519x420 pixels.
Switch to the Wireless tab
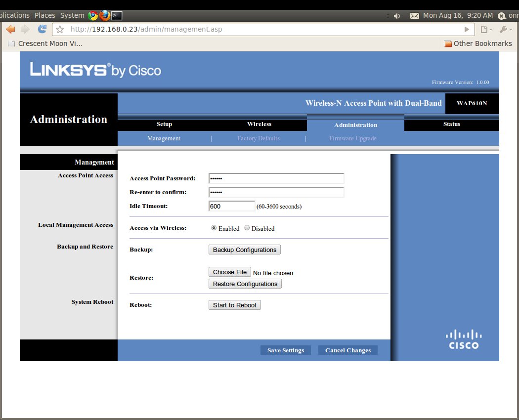coord(259,124)
